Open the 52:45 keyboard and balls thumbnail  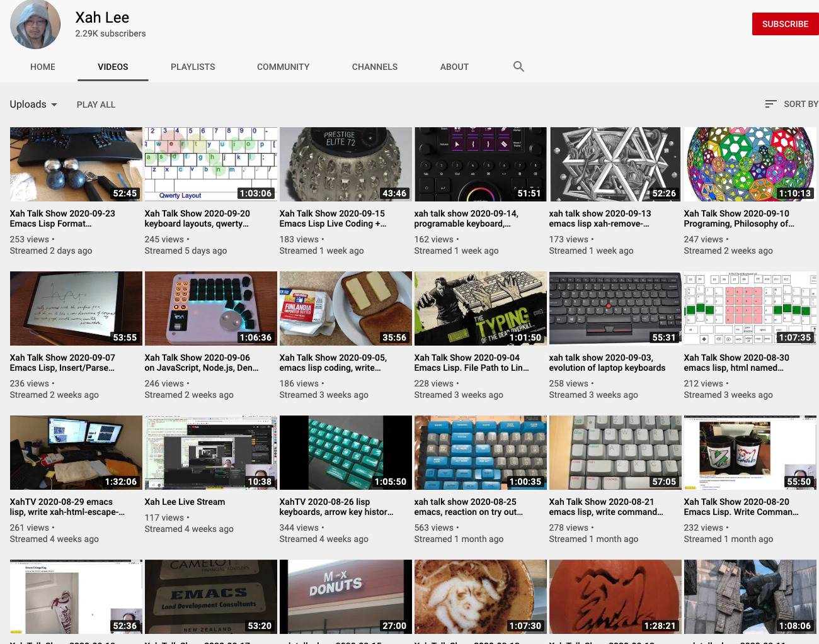pos(76,164)
